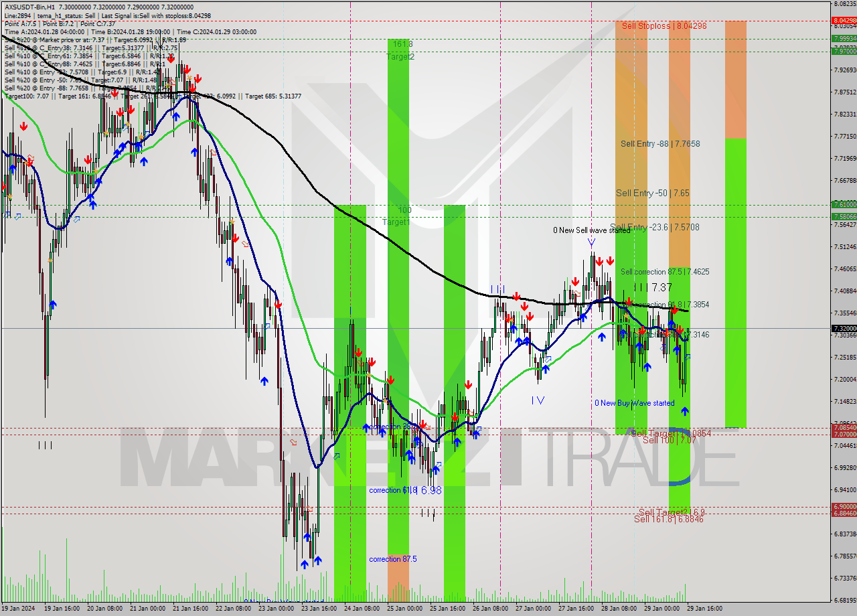Image resolution: width=857 pixels, height=616 pixels.
Task: Click the 'Sell Entry -23.6 | 7.5708' label
Action: (x=655, y=227)
